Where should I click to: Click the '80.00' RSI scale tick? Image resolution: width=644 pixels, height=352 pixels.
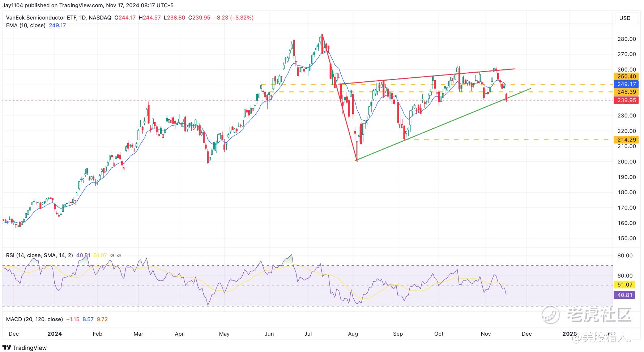click(625, 256)
